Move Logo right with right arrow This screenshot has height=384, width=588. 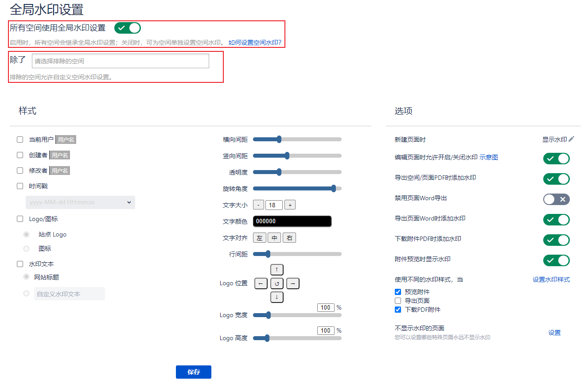[x=292, y=283]
